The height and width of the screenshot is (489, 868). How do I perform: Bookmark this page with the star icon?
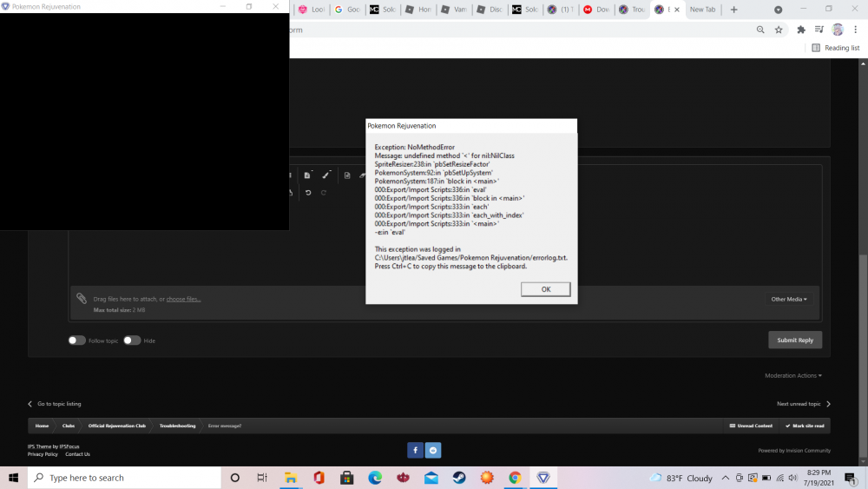click(x=779, y=30)
